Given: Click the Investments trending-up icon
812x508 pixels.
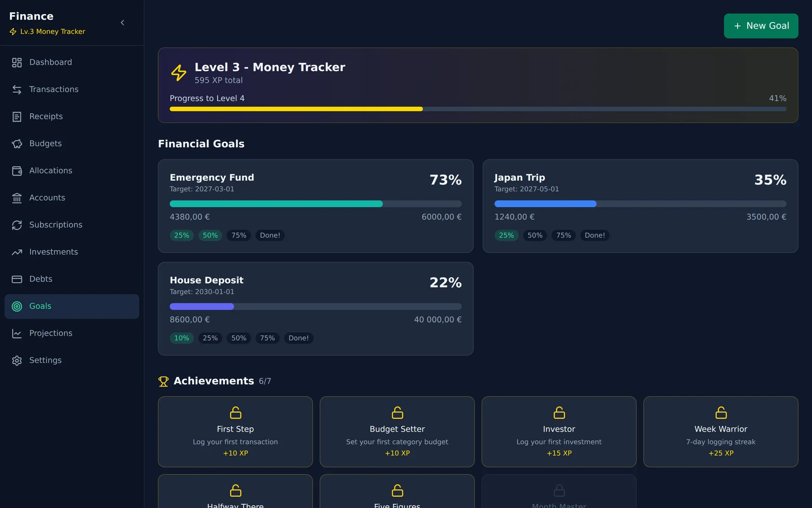Looking at the screenshot, I should pos(17,252).
